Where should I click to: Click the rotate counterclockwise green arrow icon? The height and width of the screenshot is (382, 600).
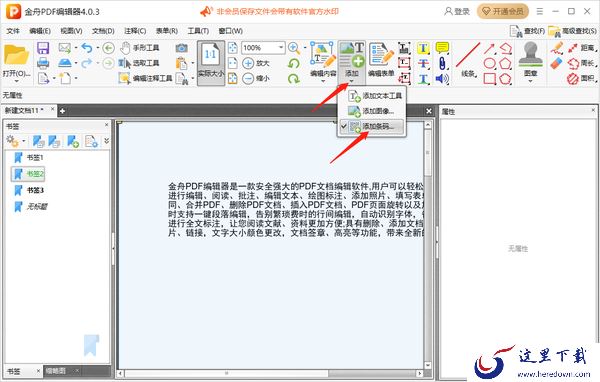pos(294,64)
